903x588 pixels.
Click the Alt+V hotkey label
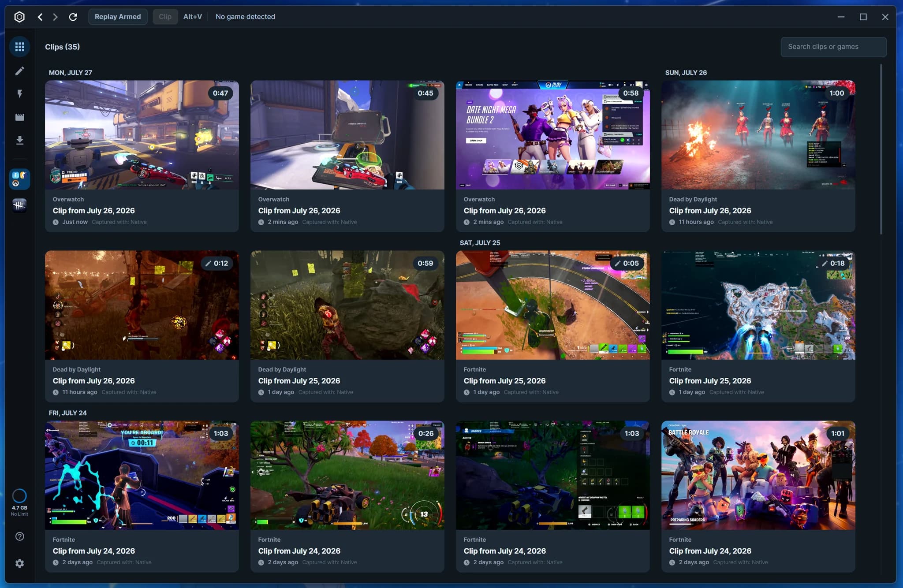[x=193, y=17]
